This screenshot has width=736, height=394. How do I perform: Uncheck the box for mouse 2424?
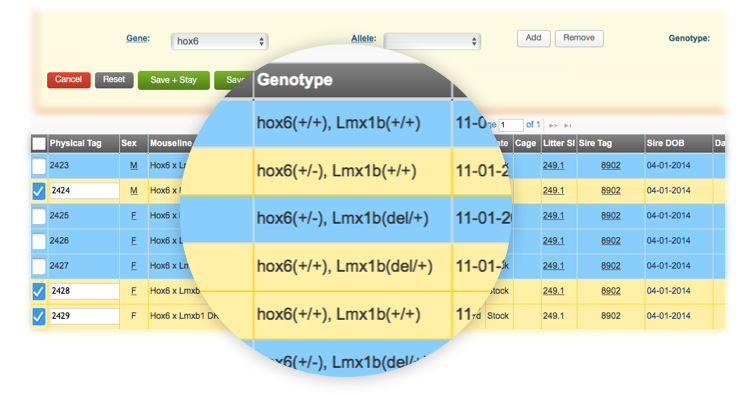39,191
